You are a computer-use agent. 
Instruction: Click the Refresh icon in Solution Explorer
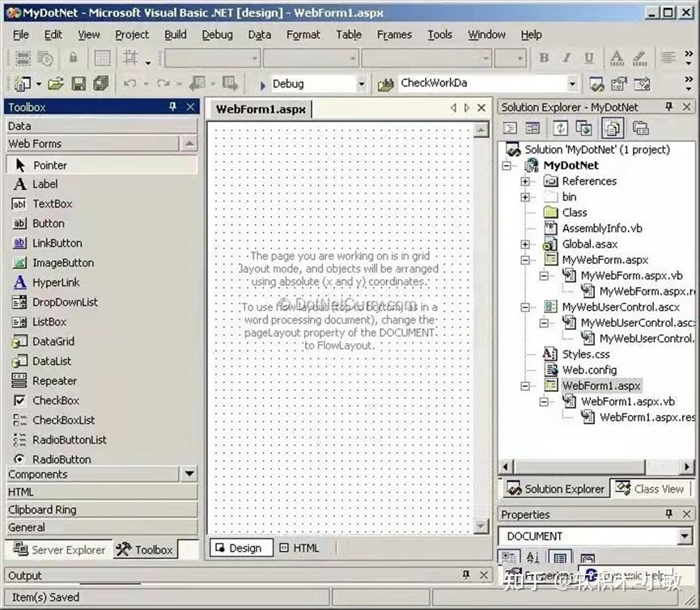pyautogui.click(x=559, y=127)
